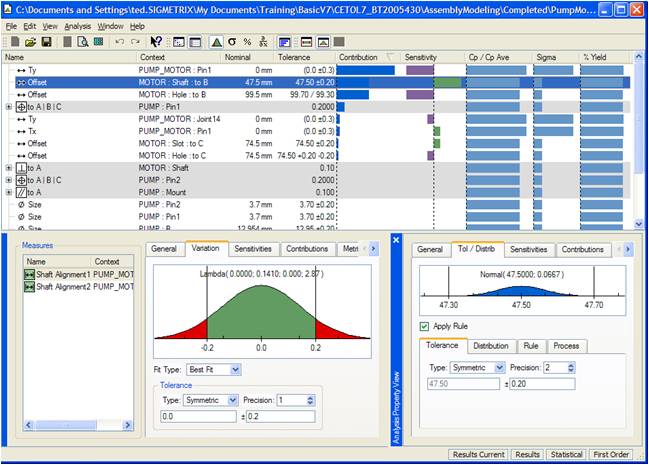Click the Print Preview magnifier toolbar icon
This screenshot has width=649, height=465.
83,42
